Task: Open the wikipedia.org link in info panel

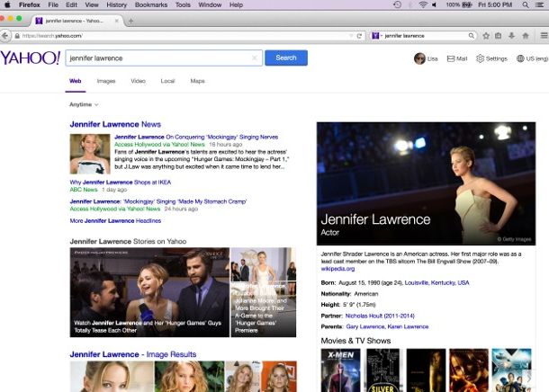Action: (337, 268)
